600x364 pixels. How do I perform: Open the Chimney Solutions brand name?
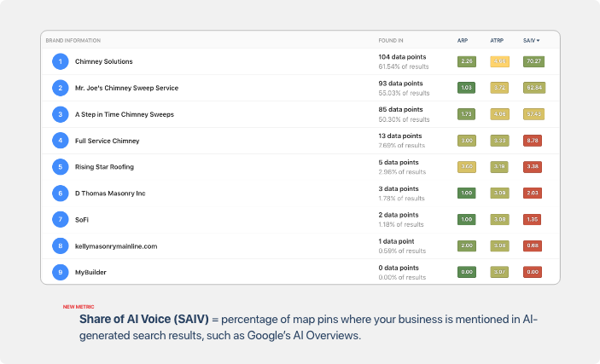click(104, 61)
